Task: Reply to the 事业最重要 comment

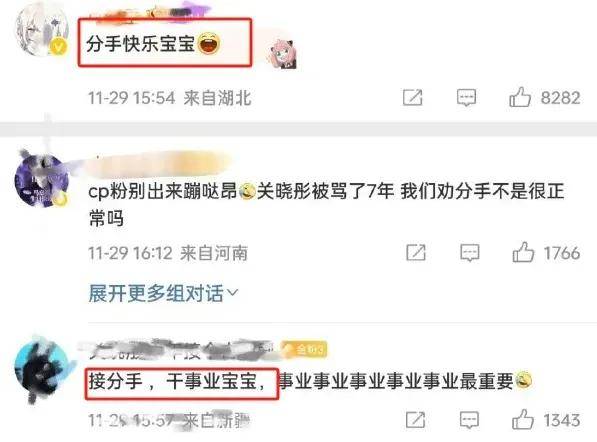Action: click(469, 420)
